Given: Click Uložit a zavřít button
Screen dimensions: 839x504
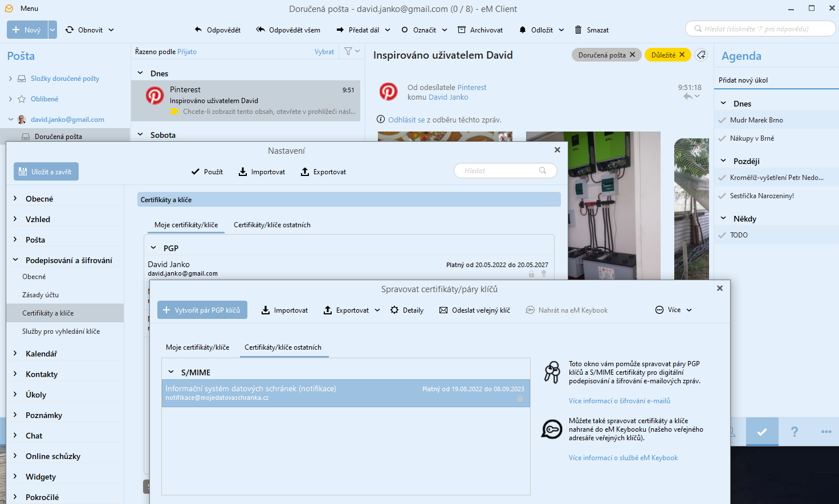Looking at the screenshot, I should (46, 171).
